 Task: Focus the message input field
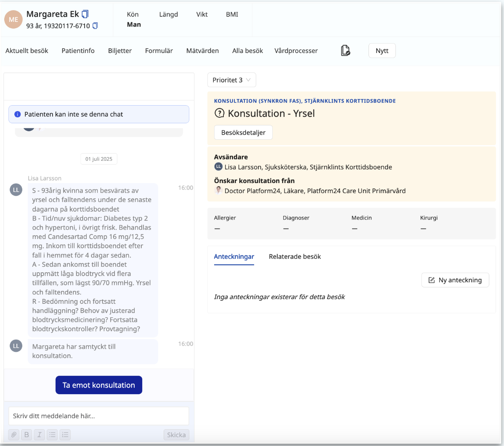click(x=99, y=416)
